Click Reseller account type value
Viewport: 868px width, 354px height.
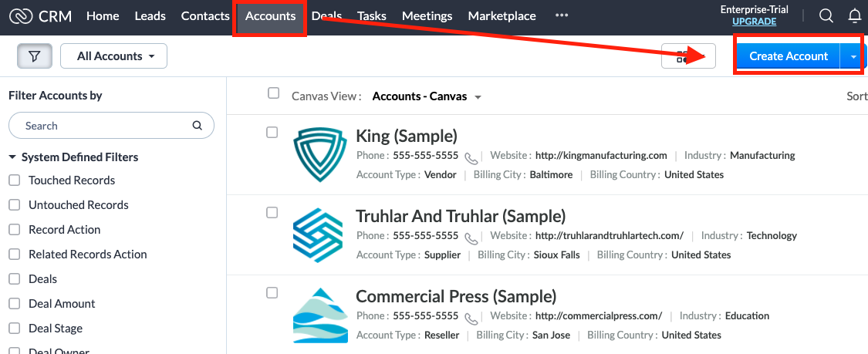pos(442,335)
